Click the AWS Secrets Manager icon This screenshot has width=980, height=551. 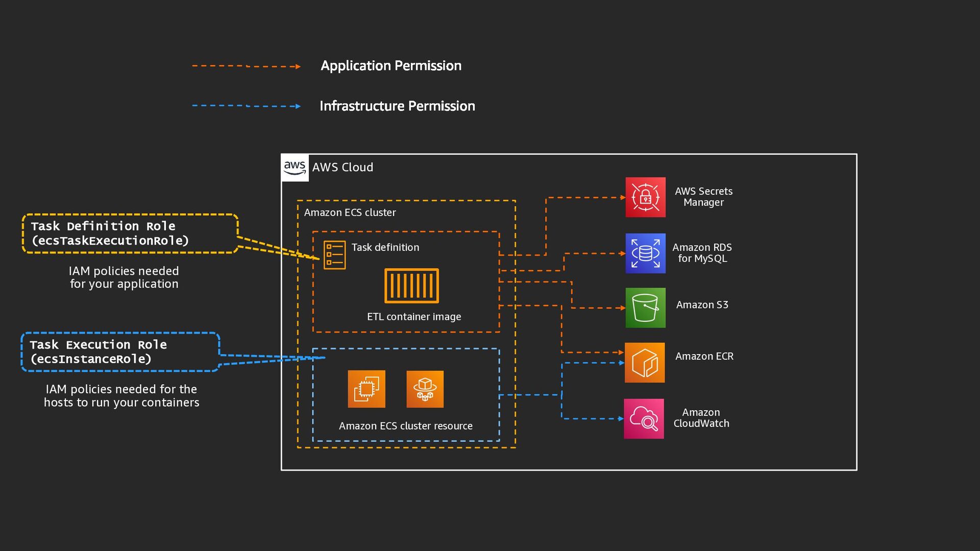[x=645, y=197]
